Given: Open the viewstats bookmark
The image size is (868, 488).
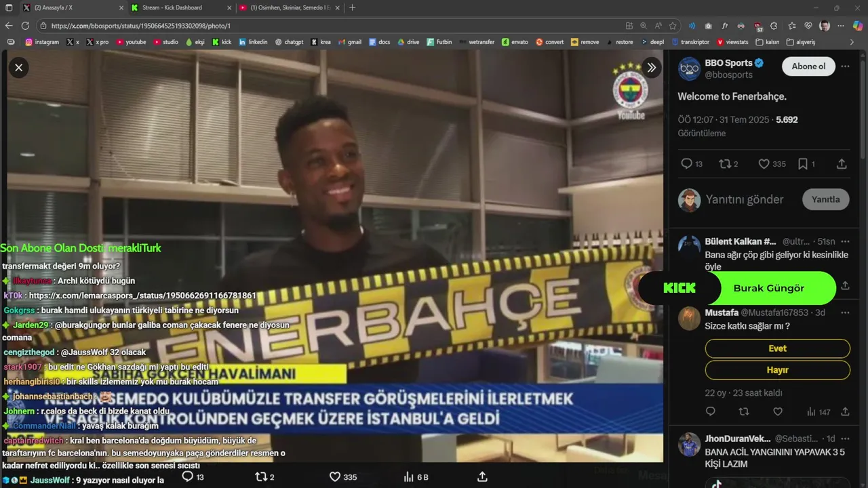Looking at the screenshot, I should coord(732,42).
